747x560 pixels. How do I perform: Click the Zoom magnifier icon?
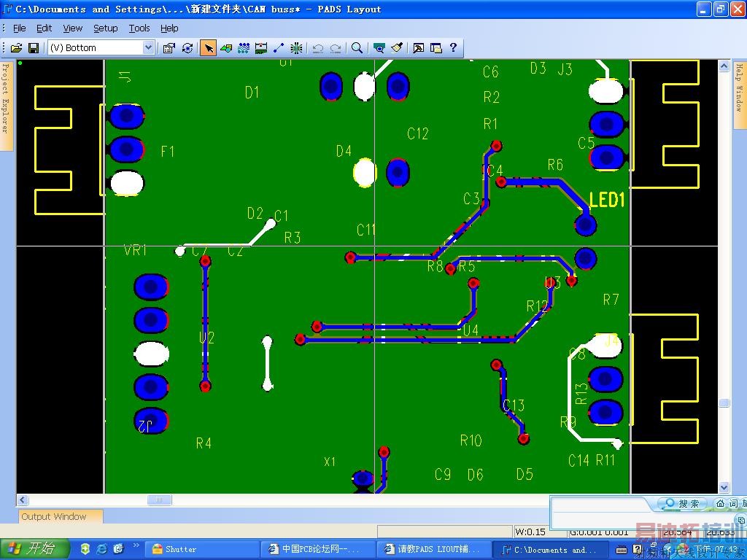point(357,48)
